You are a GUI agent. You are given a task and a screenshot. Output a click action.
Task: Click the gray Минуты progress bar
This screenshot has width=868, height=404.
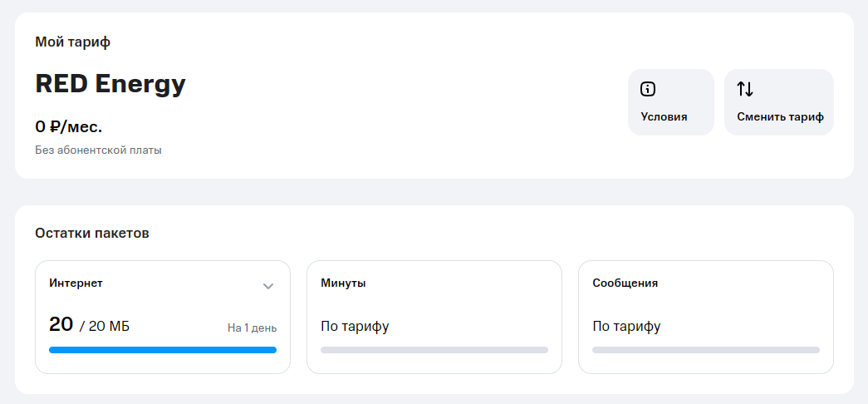[434, 350]
